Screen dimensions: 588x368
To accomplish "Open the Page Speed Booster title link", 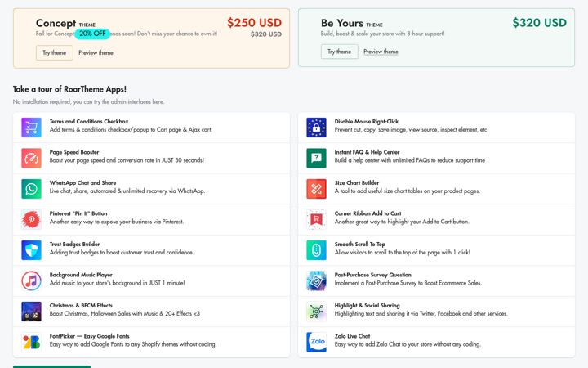I will (x=74, y=152).
